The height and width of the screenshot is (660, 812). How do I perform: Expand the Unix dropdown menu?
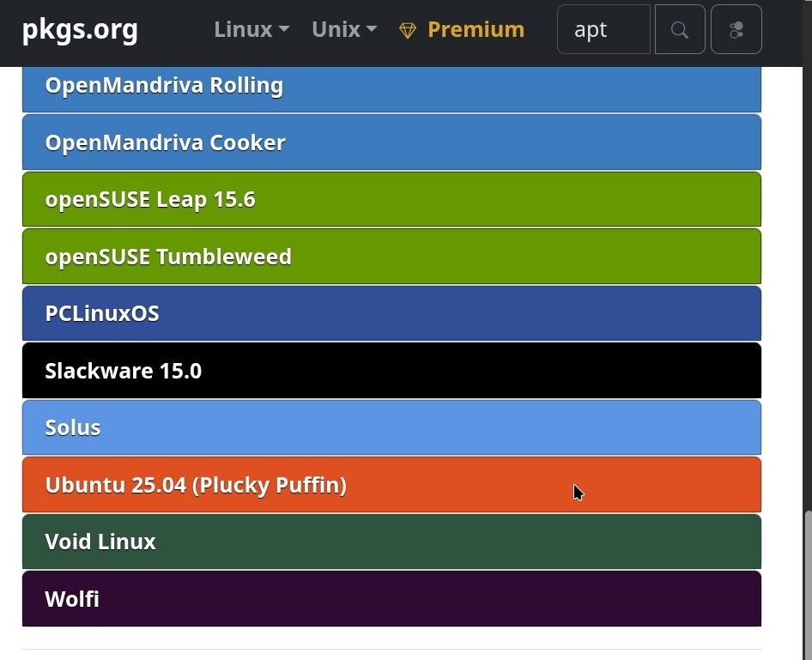[x=343, y=29]
